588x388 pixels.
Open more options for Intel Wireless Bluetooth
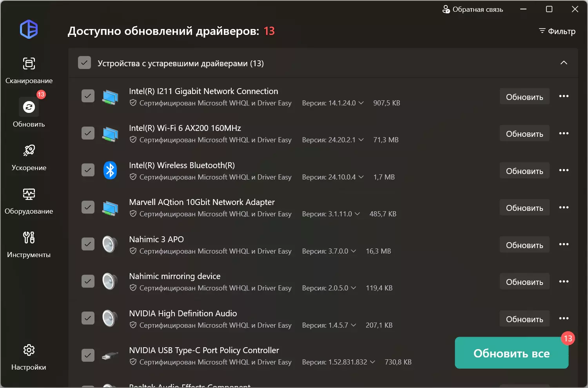point(564,170)
